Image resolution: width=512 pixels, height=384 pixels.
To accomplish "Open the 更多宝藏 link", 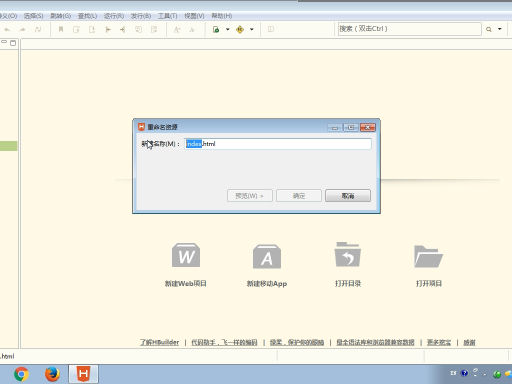I will click(439, 342).
